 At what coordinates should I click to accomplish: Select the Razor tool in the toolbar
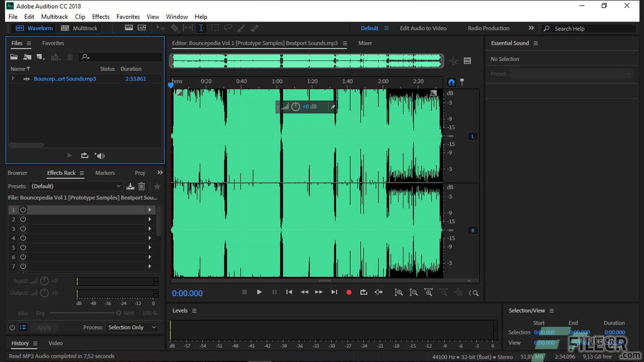tap(175, 28)
